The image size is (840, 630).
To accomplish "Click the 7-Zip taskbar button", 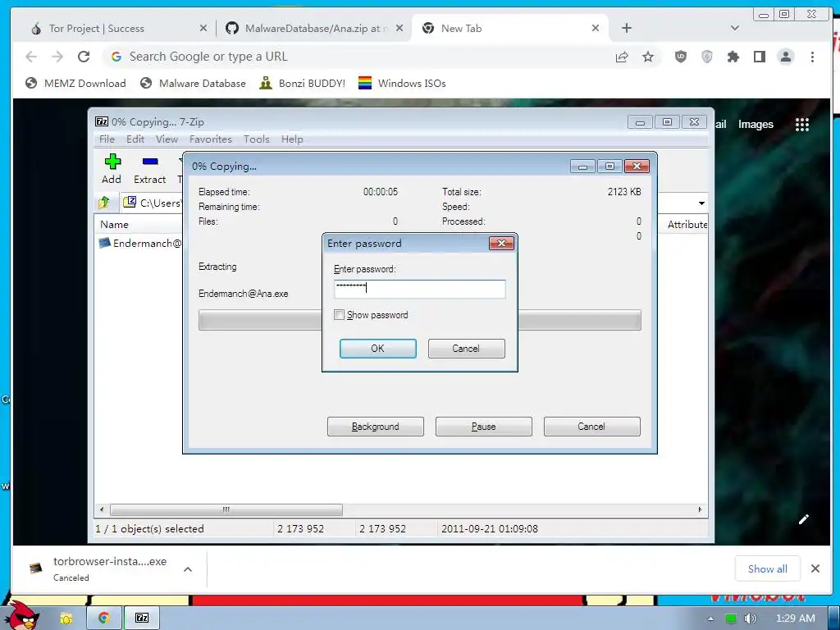I will tap(142, 619).
